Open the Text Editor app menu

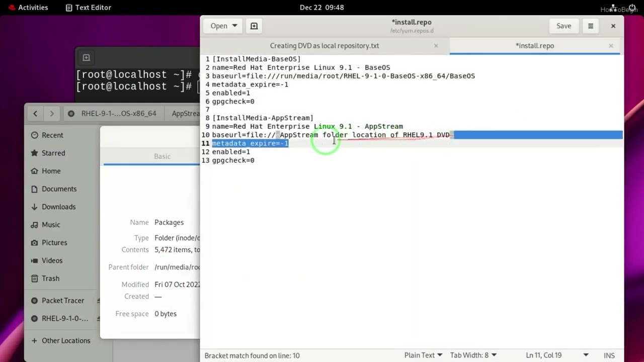89,8
